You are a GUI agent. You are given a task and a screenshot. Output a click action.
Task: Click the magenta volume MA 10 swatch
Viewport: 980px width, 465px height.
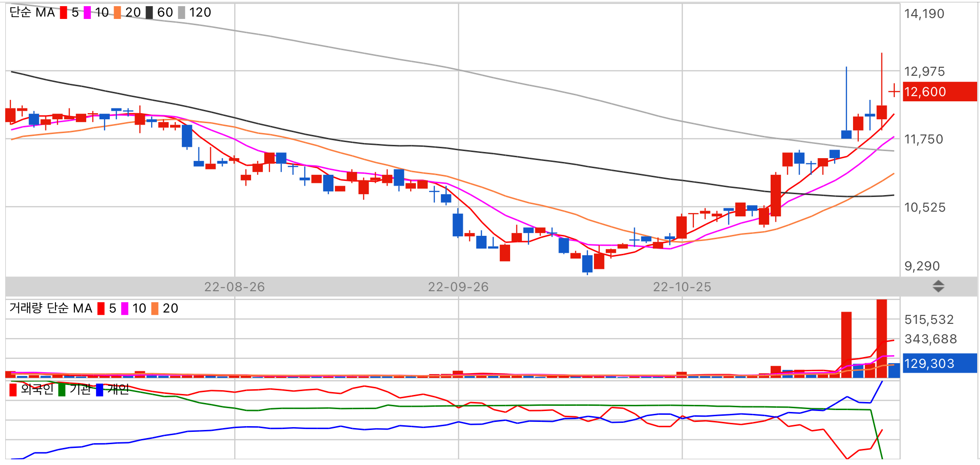tap(125, 308)
